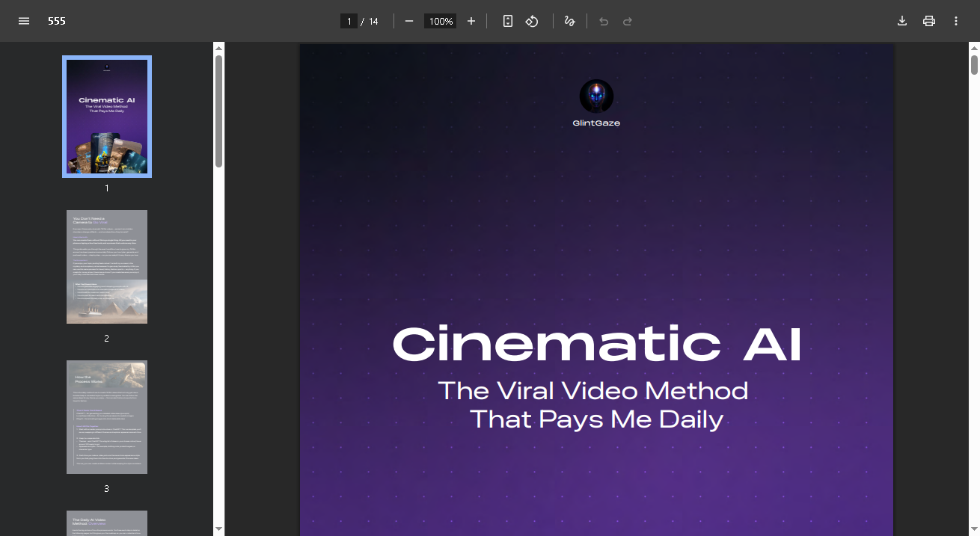980x536 pixels.
Task: Rotate the document counterclockwise
Action: tap(532, 21)
